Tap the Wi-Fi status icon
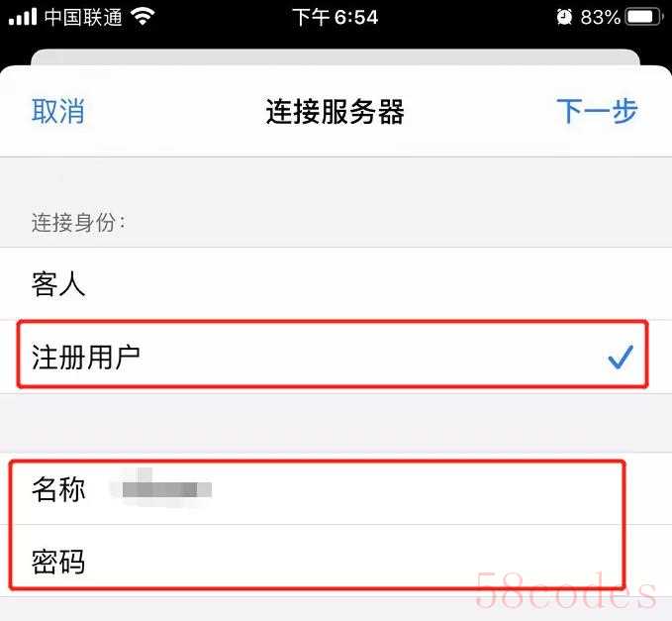 point(143,16)
